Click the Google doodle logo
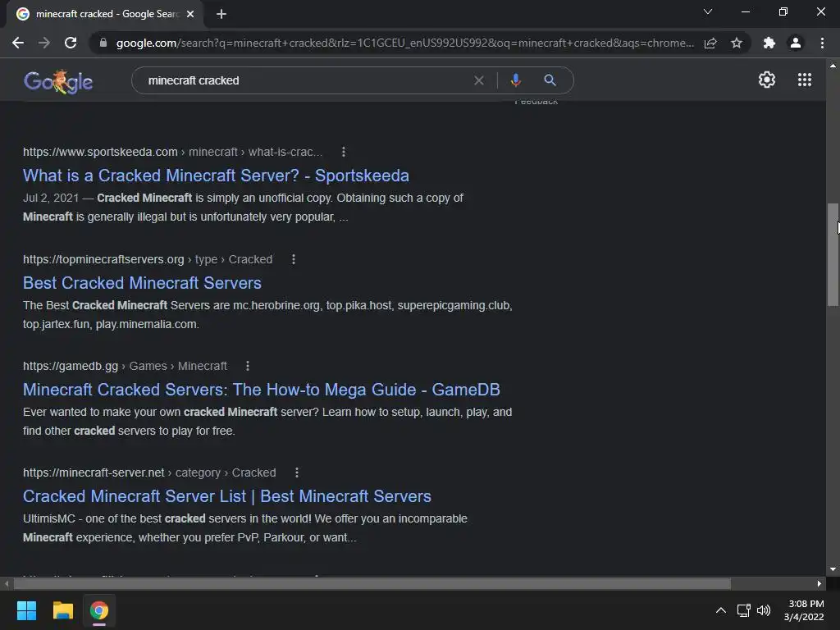 click(58, 81)
